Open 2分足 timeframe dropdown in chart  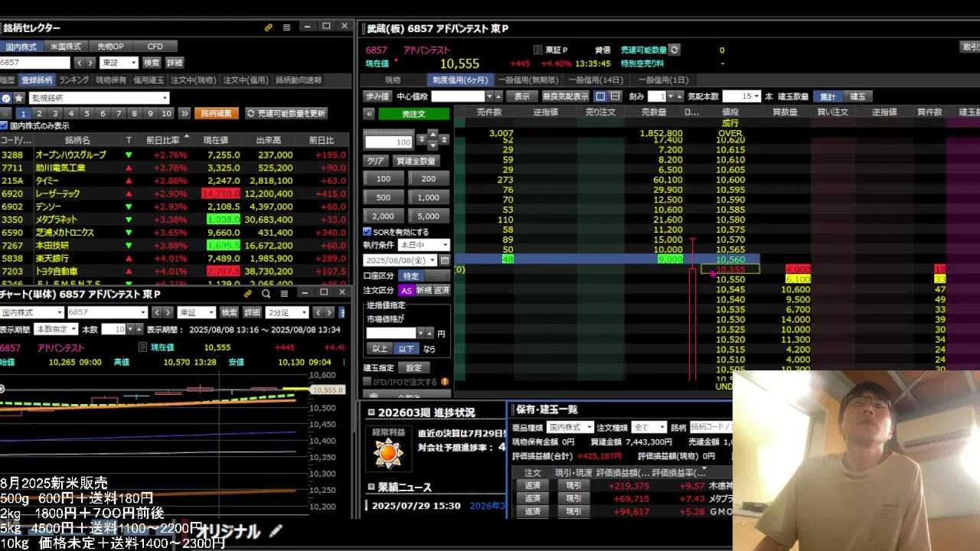pos(286,312)
